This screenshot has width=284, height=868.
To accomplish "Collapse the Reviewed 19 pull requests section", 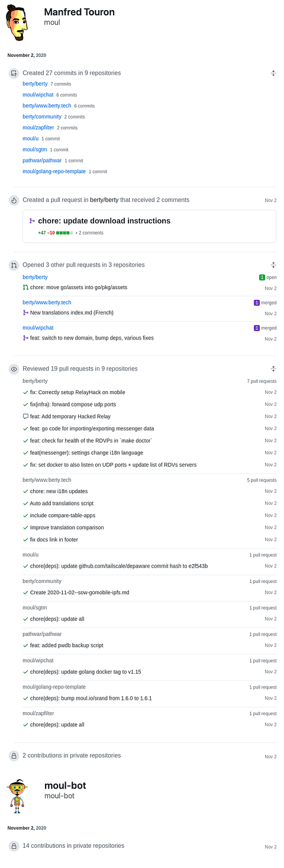I will (x=273, y=369).
